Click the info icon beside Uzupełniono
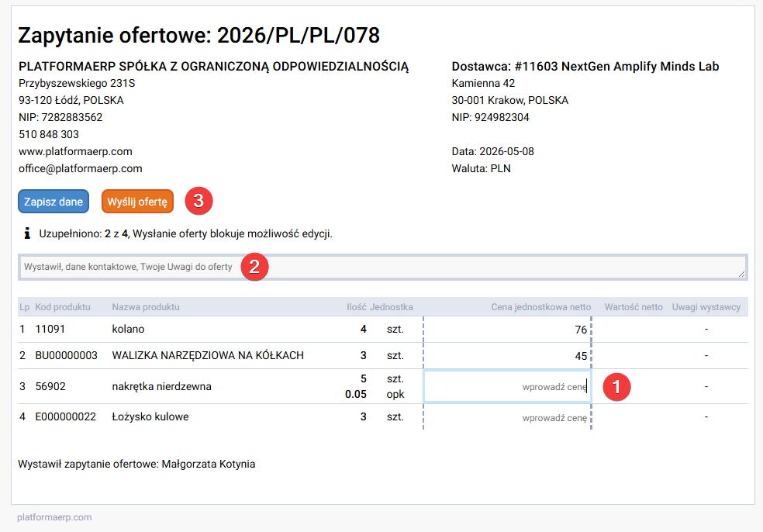This screenshot has height=532, width=763. click(27, 233)
